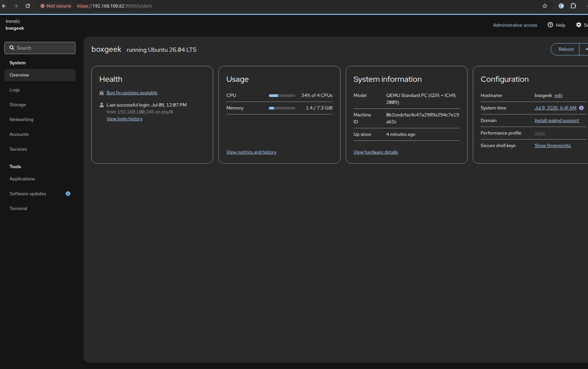Open Logs in the sidebar
Image resolution: width=588 pixels, height=369 pixels.
(x=40, y=90)
